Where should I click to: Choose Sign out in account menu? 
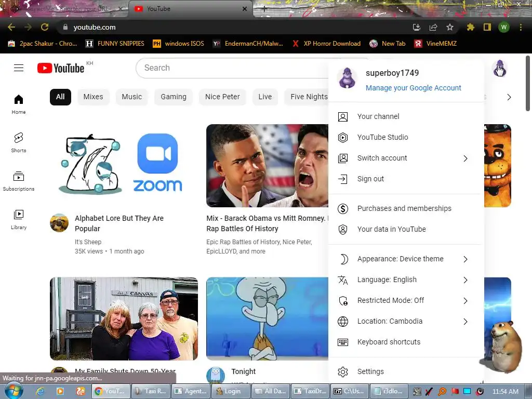coord(406,179)
